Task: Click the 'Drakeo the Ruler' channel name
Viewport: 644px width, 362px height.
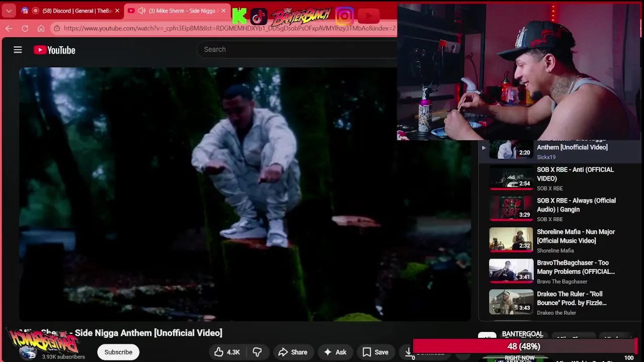Action: tap(556, 313)
